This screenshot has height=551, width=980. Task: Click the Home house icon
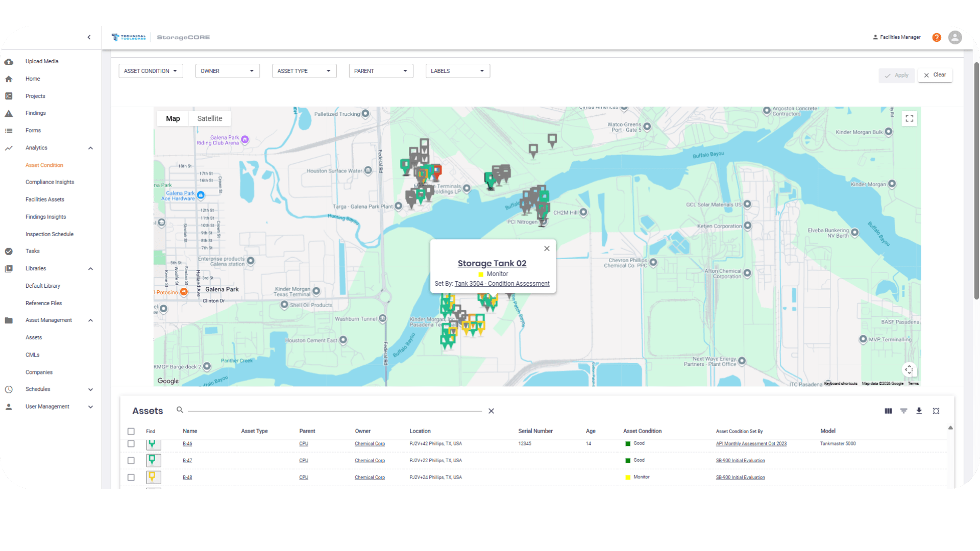pos(9,79)
